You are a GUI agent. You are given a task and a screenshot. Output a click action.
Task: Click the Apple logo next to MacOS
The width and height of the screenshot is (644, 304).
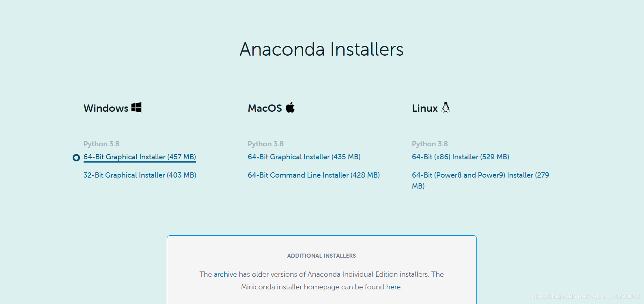tap(290, 107)
